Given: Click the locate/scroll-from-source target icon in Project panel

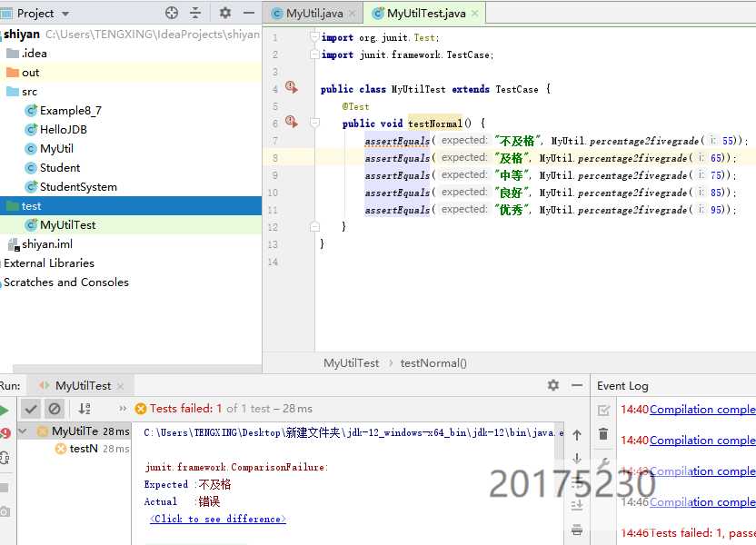Looking at the screenshot, I should [172, 13].
